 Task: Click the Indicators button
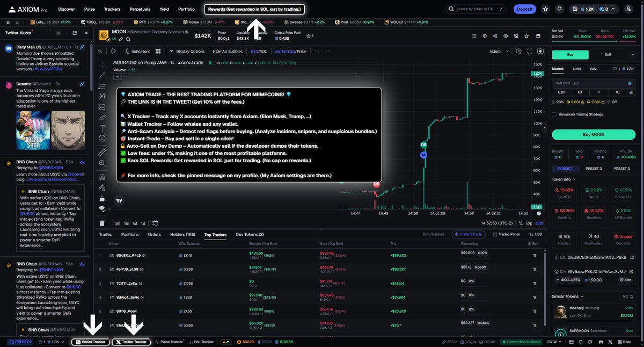(x=137, y=52)
